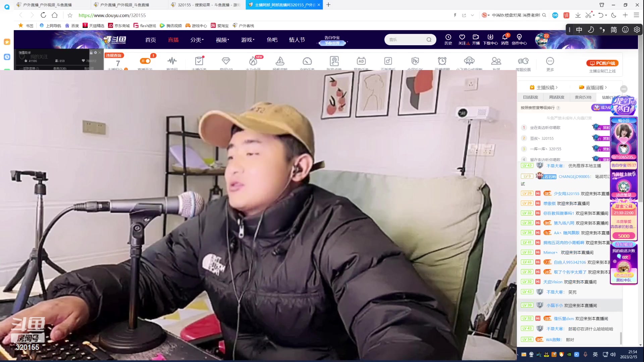Open the 开播提醒 alarm clock icon

442,61
